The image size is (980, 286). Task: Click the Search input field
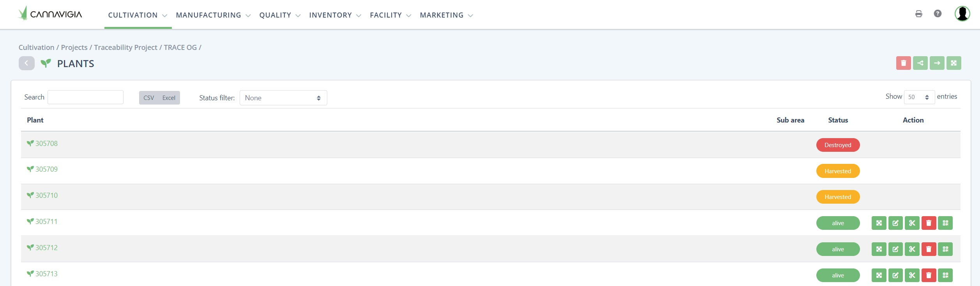tap(85, 97)
